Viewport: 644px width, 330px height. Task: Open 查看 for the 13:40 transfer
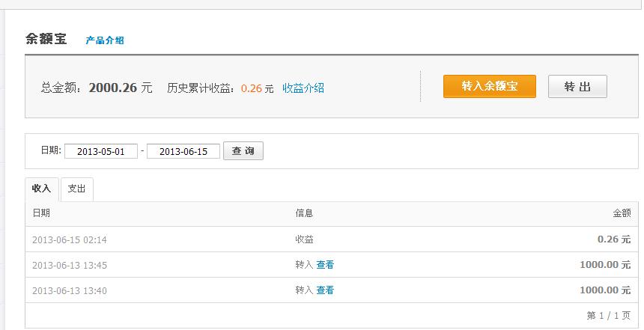pos(325,290)
